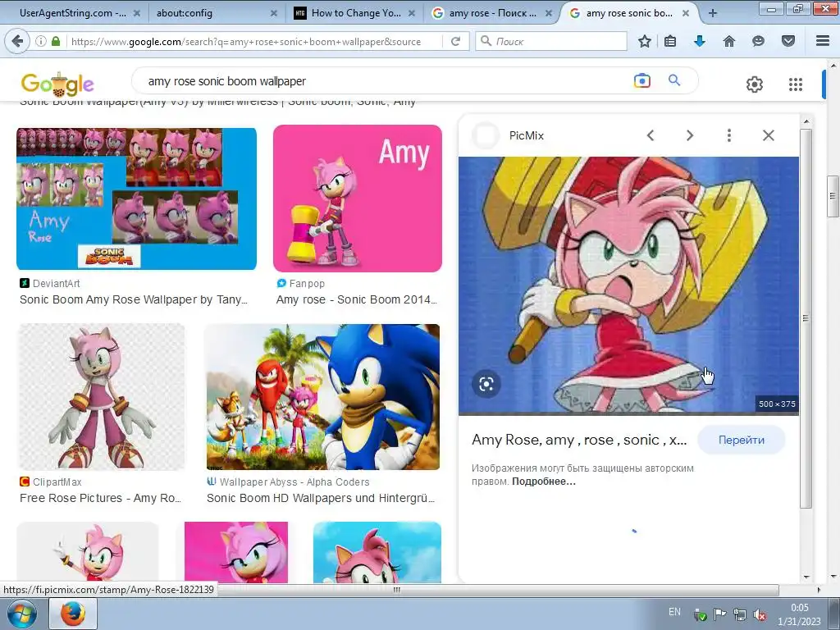Open Sonic Boom Amy Rose Wallpaper by Tany link

pos(134,299)
